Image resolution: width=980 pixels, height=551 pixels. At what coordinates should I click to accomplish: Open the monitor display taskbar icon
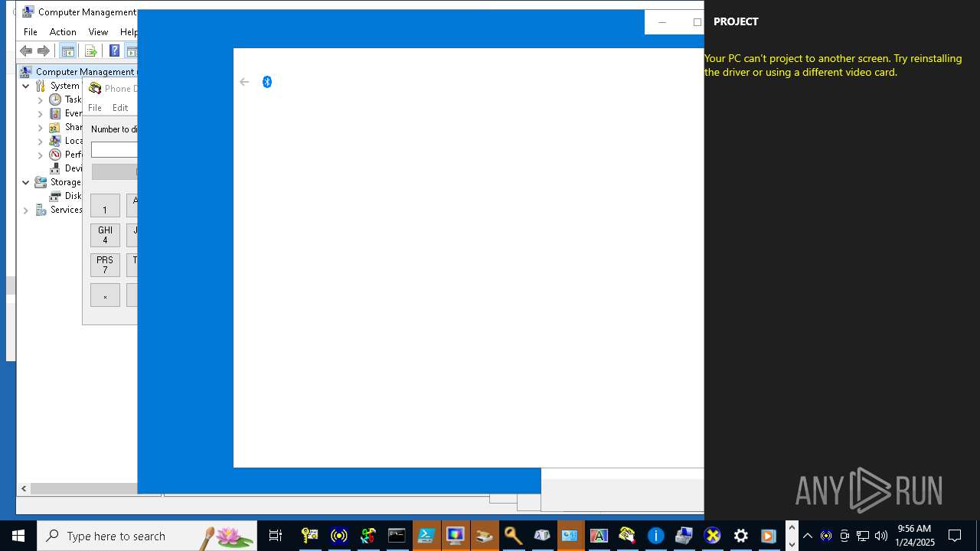pyautogui.click(x=455, y=536)
